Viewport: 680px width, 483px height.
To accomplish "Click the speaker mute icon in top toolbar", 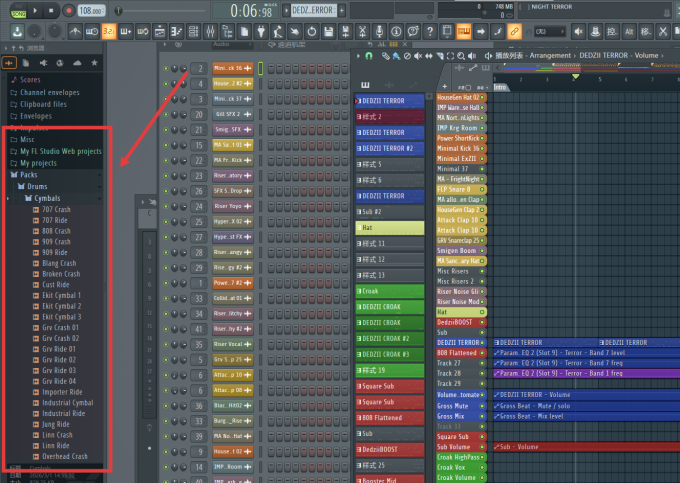I will coord(579,31).
